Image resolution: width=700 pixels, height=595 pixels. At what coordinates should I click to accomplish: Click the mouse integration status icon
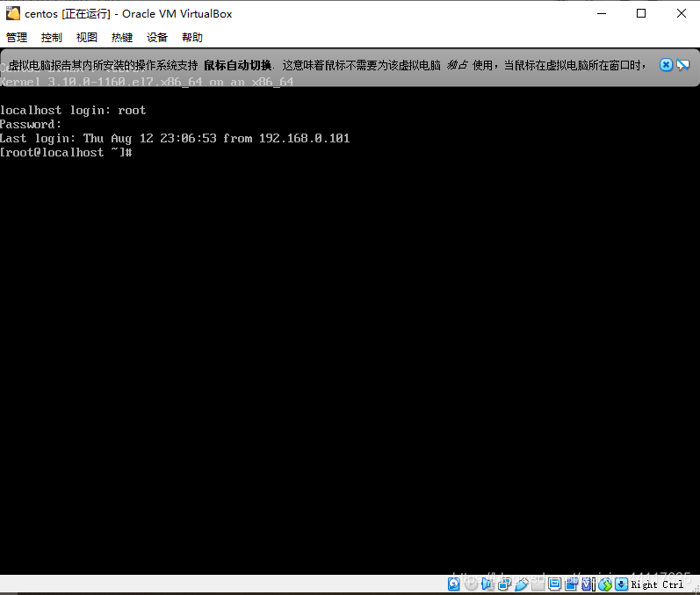tap(605, 584)
